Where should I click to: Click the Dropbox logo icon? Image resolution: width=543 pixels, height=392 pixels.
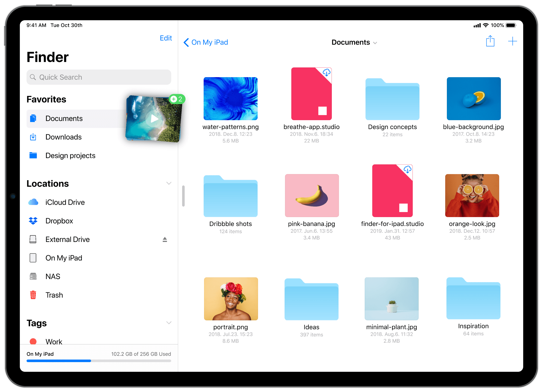[33, 221]
